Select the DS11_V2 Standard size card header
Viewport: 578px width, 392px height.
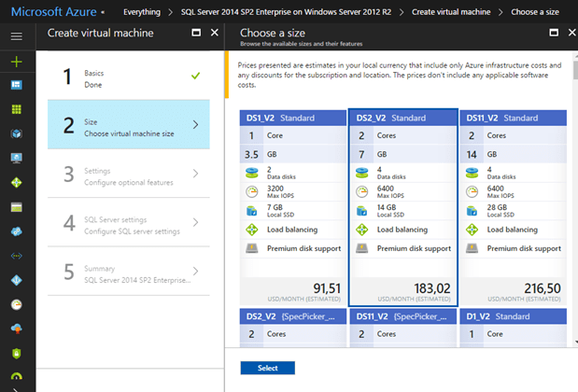tap(514, 118)
